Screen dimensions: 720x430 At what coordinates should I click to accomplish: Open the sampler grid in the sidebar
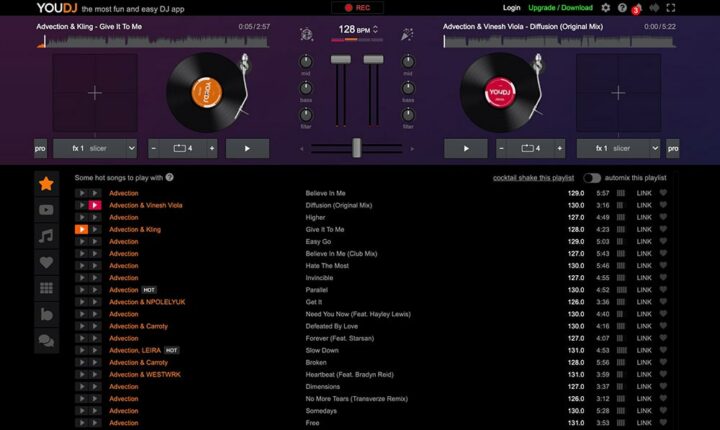pyautogui.click(x=46, y=289)
